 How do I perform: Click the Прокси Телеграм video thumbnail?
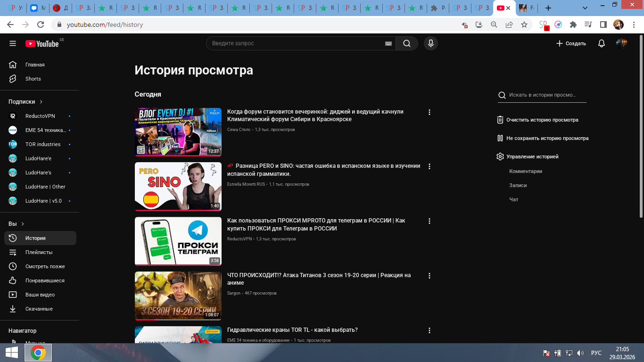178,241
